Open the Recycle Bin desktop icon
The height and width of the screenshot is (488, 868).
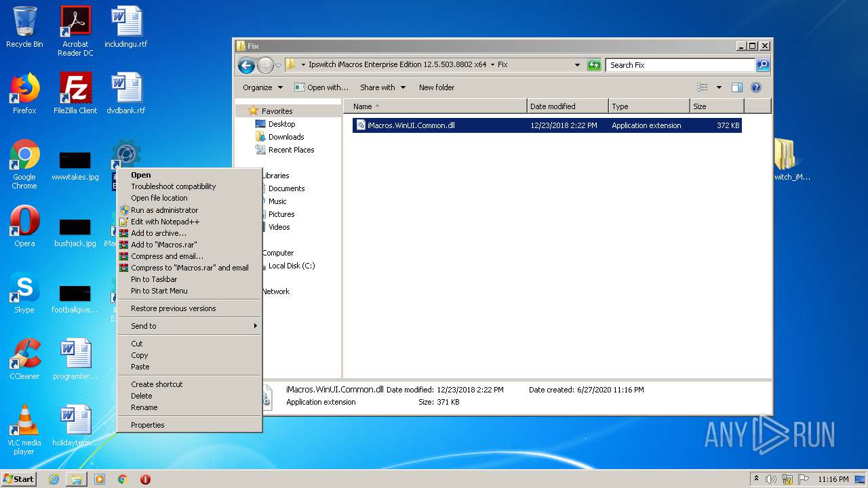coord(24,27)
